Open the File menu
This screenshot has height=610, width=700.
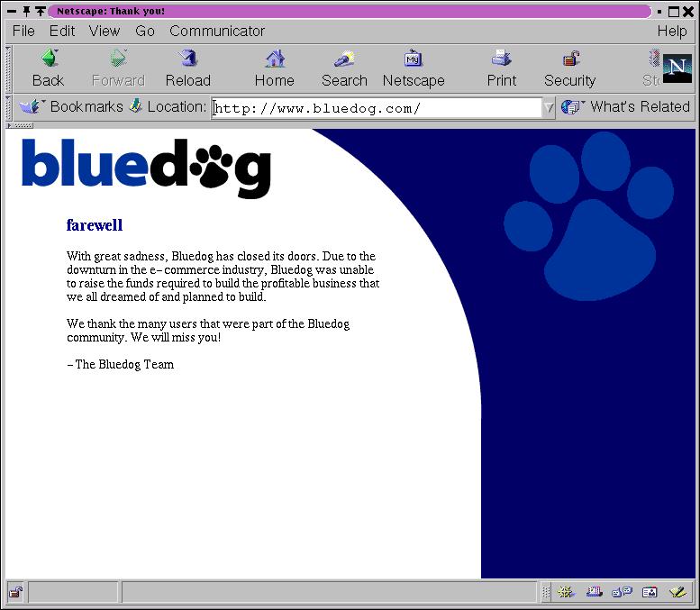[23, 31]
